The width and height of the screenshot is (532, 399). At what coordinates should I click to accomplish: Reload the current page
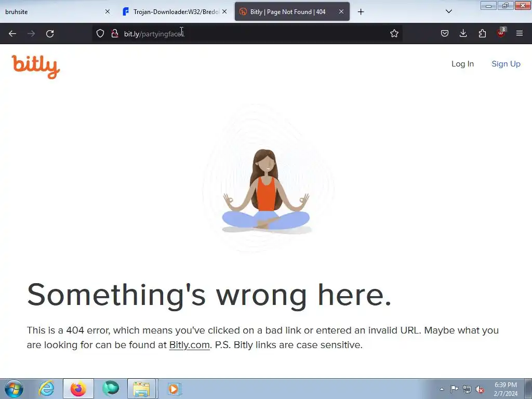pyautogui.click(x=50, y=34)
